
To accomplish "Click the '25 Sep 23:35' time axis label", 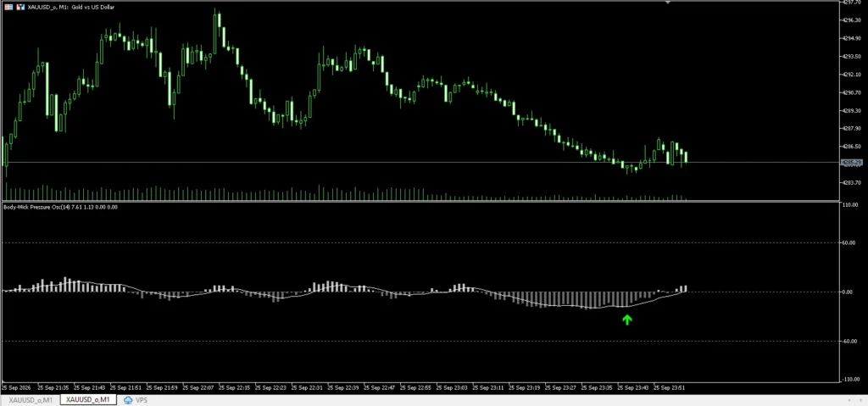I will pos(597,387).
